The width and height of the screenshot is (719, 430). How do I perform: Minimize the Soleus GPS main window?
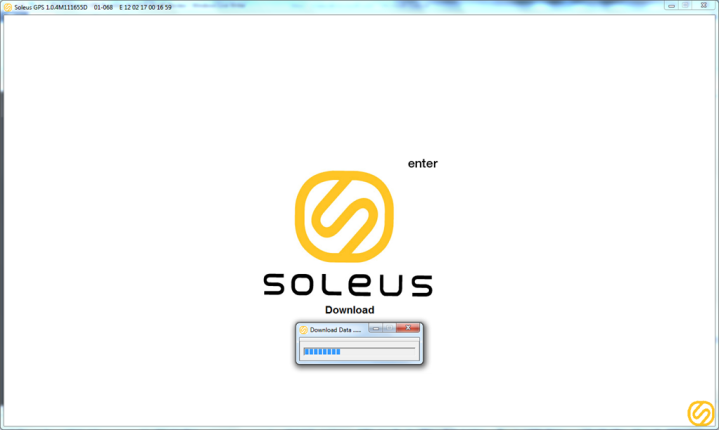[671, 6]
